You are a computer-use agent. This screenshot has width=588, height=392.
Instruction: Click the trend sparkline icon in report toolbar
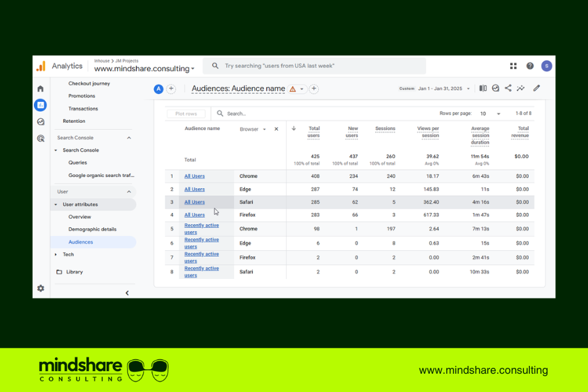[x=521, y=88]
